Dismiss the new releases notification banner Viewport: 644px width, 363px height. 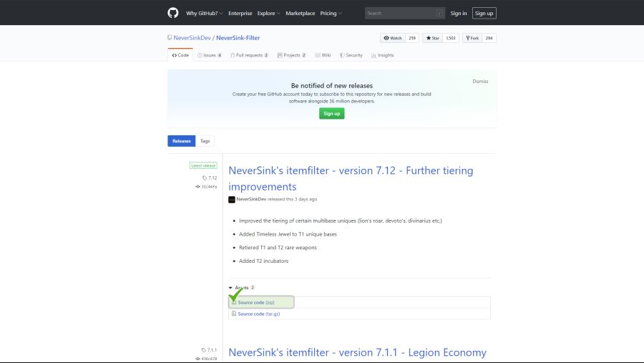pyautogui.click(x=480, y=81)
